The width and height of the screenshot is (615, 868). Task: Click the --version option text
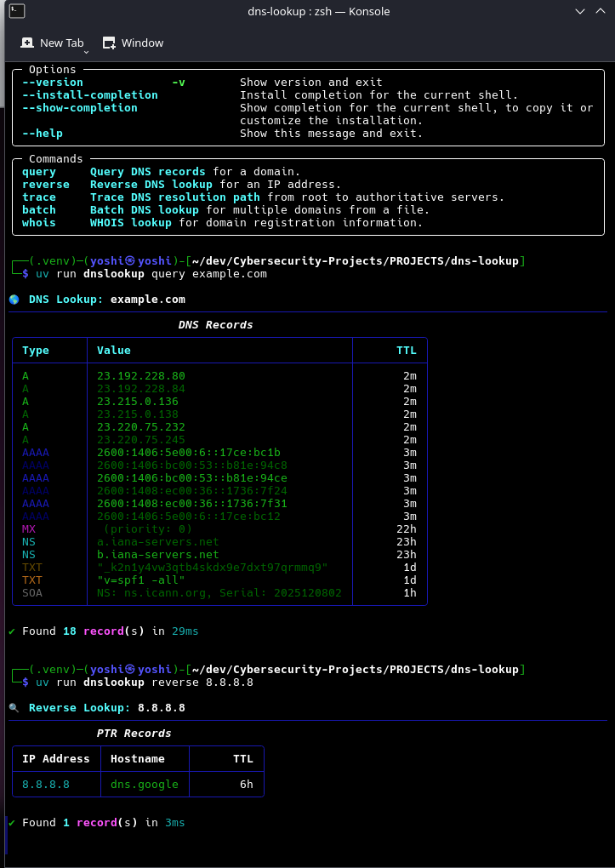click(x=53, y=83)
